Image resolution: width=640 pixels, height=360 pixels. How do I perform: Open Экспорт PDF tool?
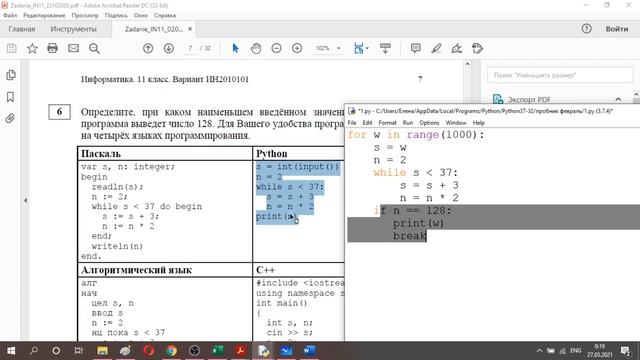point(529,100)
